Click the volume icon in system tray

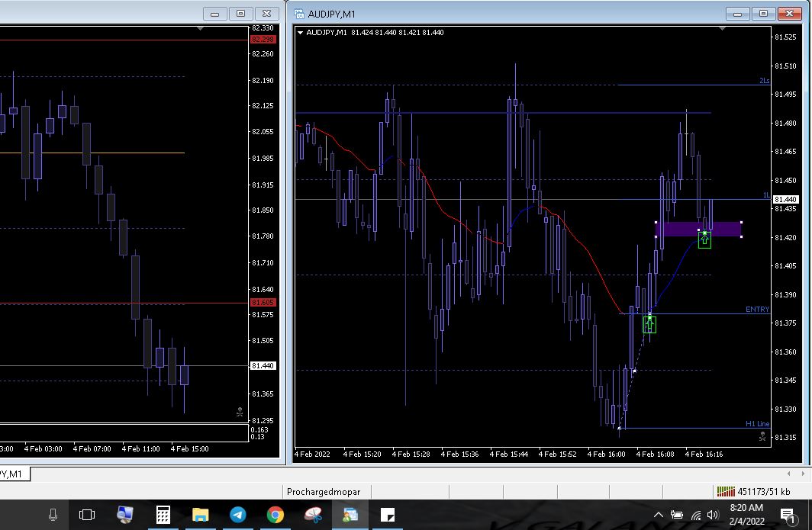tap(713, 515)
